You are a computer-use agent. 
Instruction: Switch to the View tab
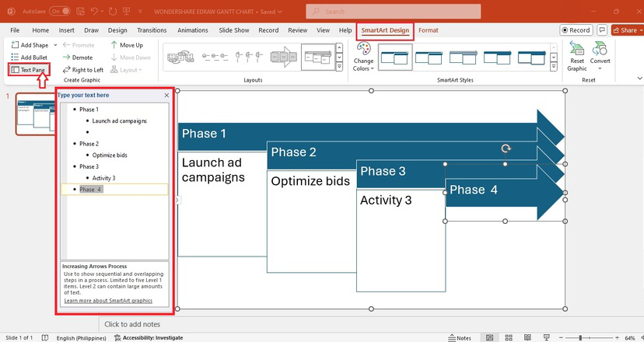pos(323,30)
